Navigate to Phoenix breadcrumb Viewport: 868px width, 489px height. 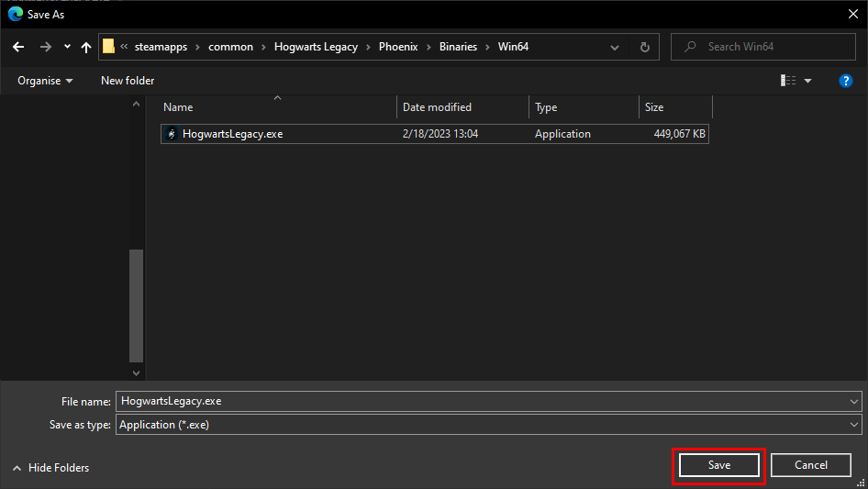(x=398, y=47)
